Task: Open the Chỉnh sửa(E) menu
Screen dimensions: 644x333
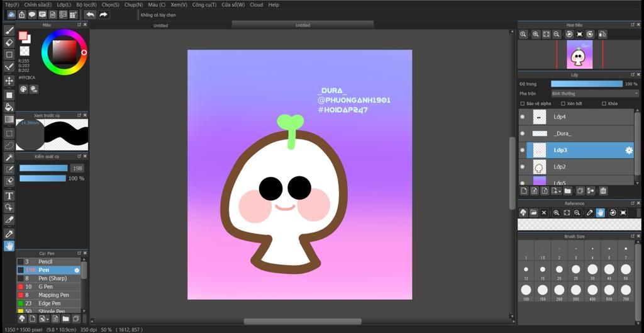Action: 38,5
